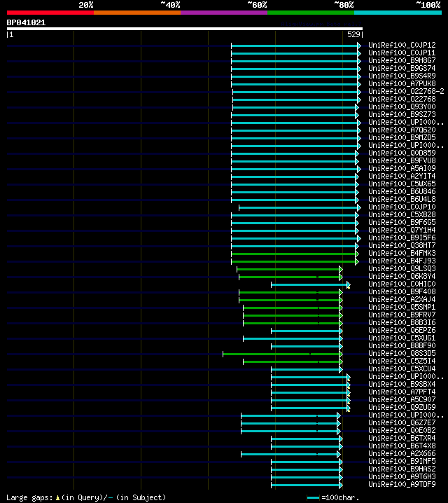The height and width of the screenshot is (503, 448).
Task: Open hit UniRef100_Q0E0B2
Action: [x=402, y=430]
